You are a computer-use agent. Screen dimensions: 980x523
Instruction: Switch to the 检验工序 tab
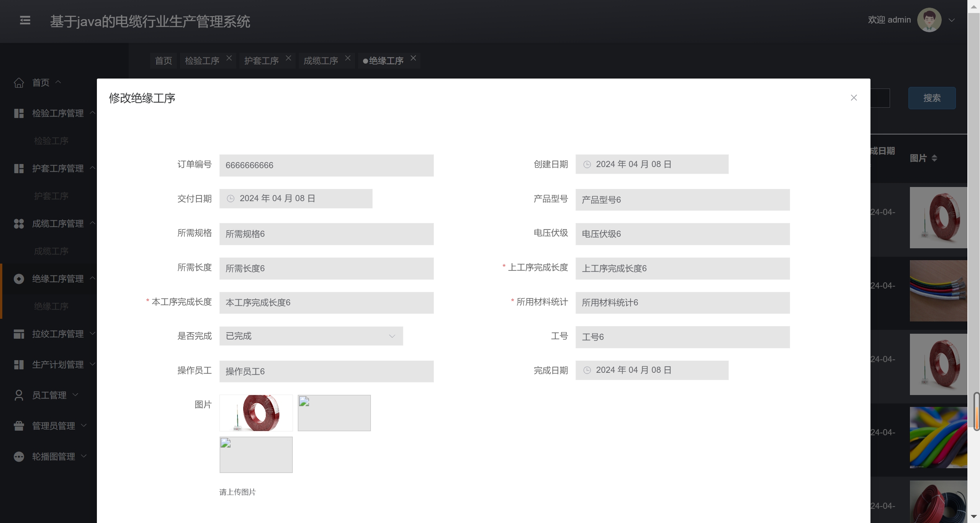click(202, 61)
